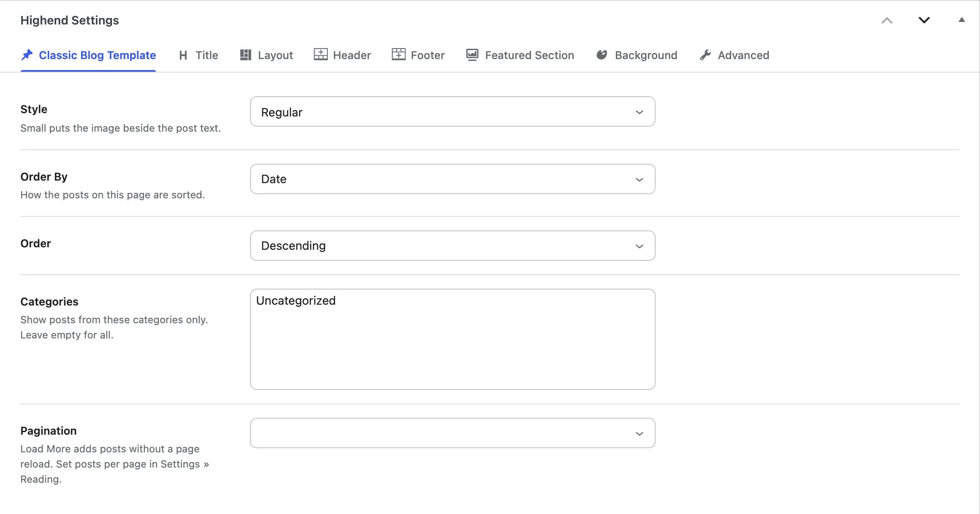Move Highend Settings panel up

(887, 20)
